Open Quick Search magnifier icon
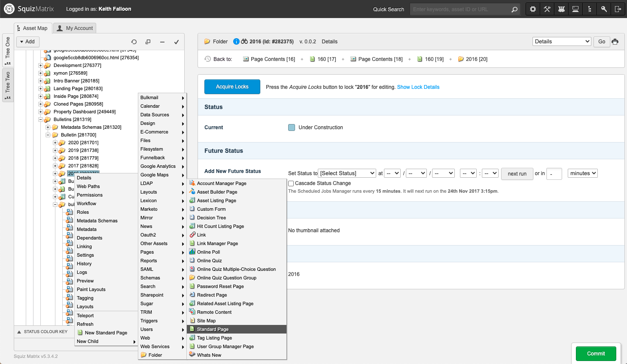Image resolution: width=627 pixels, height=364 pixels. 514,9
